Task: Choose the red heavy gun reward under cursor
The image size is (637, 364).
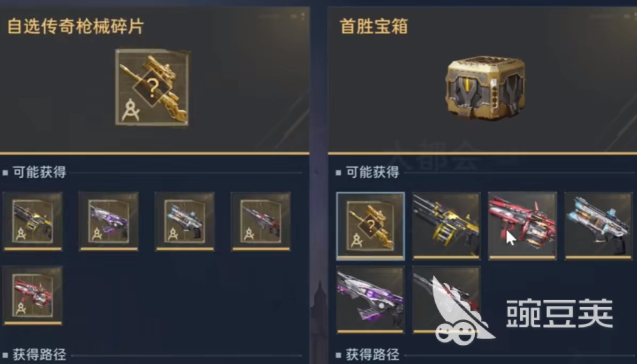Action: [523, 226]
